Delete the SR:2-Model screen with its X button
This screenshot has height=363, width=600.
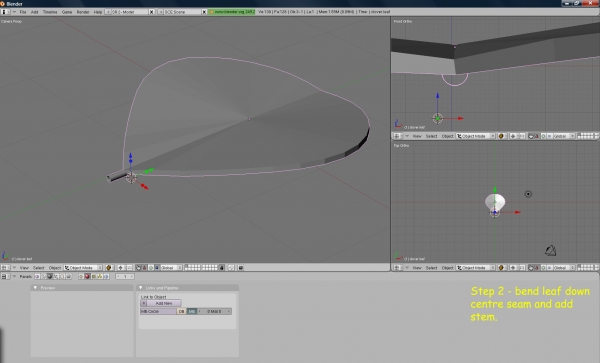152,12
